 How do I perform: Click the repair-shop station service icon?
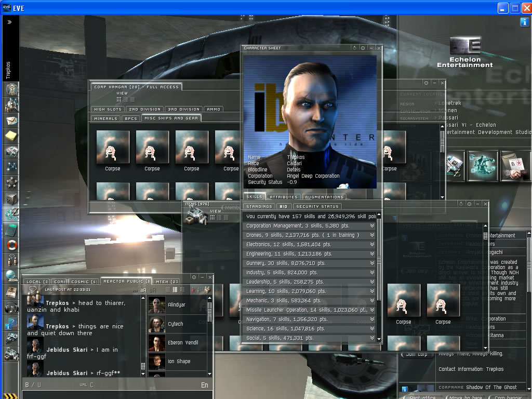tap(482, 166)
